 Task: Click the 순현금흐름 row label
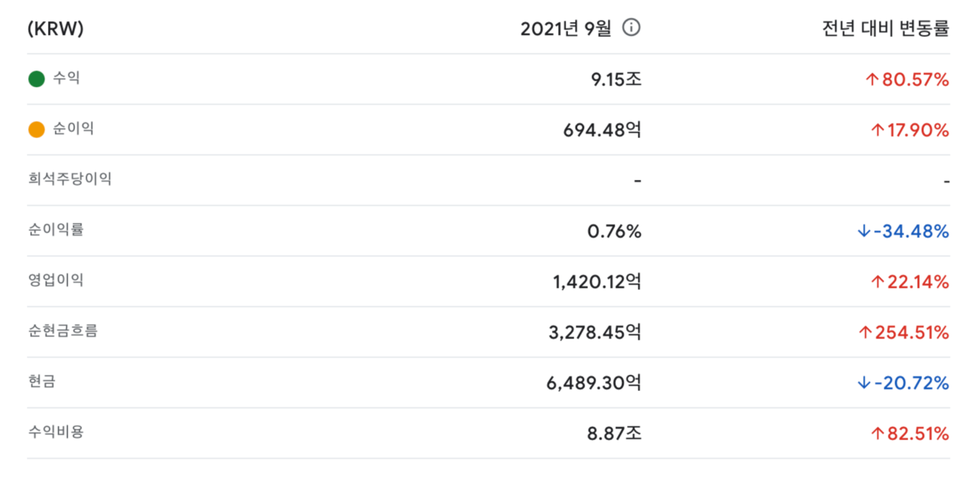pos(62,331)
